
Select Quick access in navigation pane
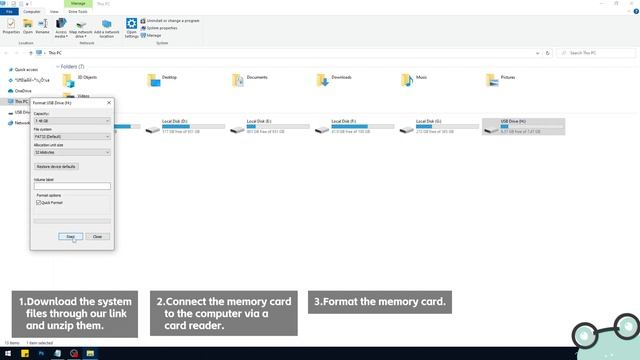[x=26, y=70]
